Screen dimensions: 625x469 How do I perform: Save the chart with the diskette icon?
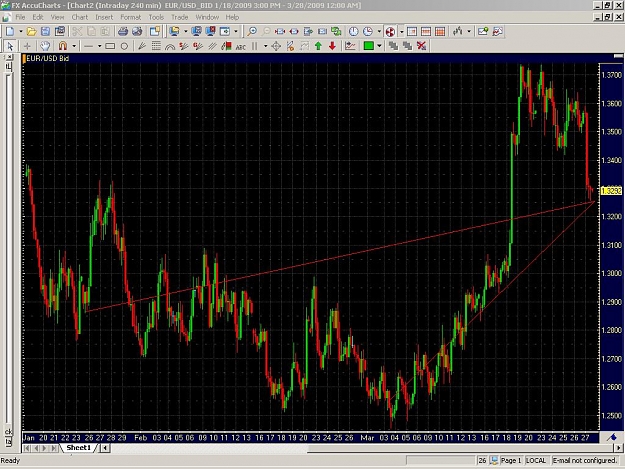45,31
